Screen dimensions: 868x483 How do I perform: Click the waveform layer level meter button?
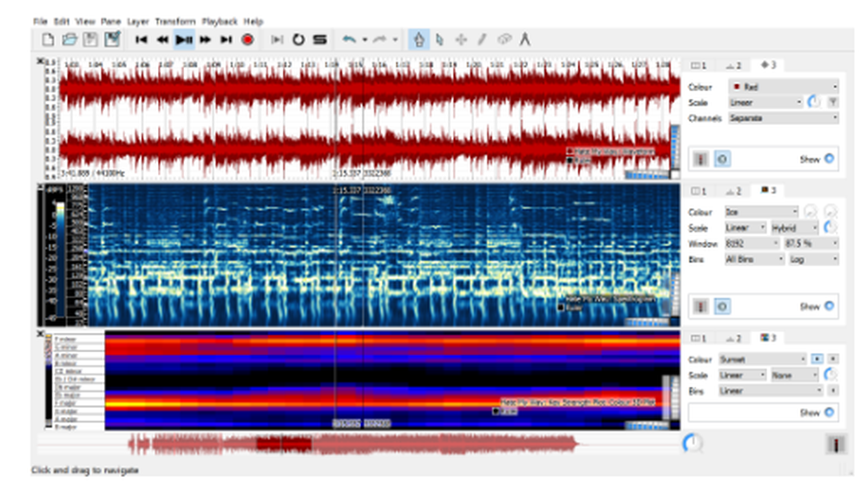[x=700, y=160]
